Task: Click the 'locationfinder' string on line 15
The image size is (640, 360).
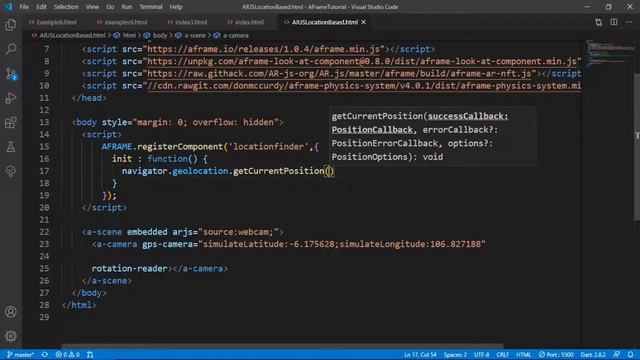Action: [x=268, y=147]
